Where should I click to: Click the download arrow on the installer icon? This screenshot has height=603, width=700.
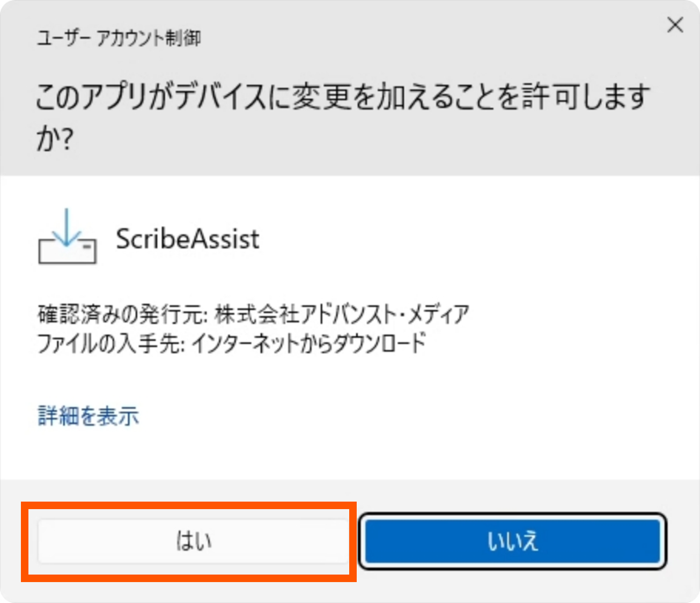[x=67, y=225]
